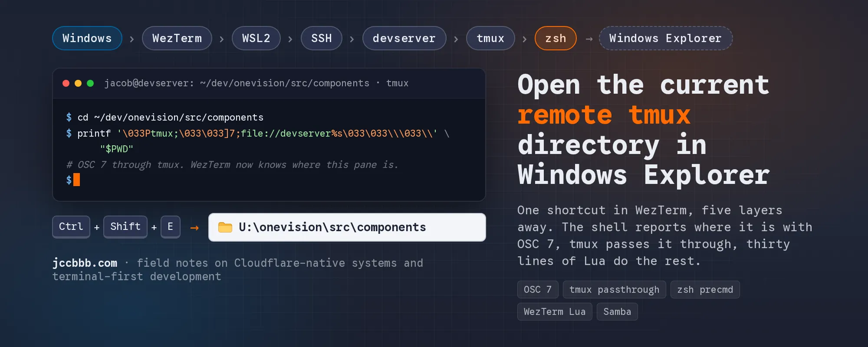Click the tmux passthrough tag
Image resolution: width=868 pixels, height=347 pixels.
point(614,289)
